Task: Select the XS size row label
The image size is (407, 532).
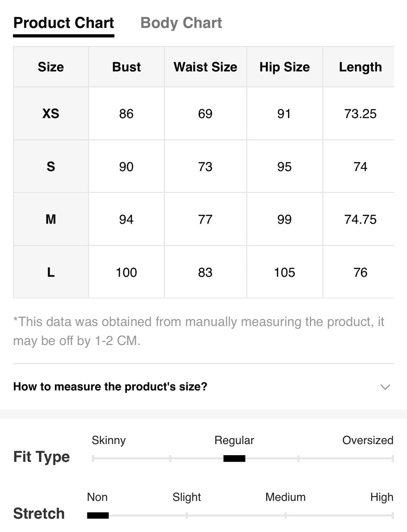Action: tap(51, 114)
